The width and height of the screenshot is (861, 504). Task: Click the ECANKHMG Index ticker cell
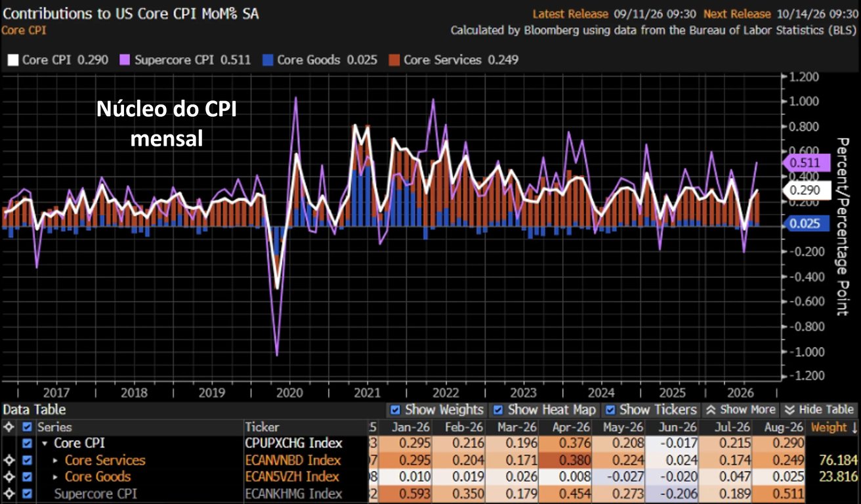293,493
